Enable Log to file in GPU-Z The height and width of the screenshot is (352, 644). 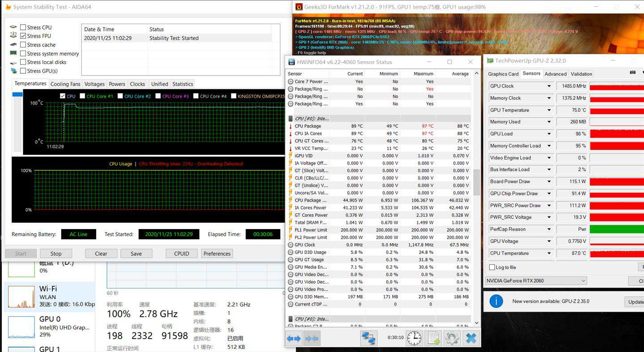(492, 267)
